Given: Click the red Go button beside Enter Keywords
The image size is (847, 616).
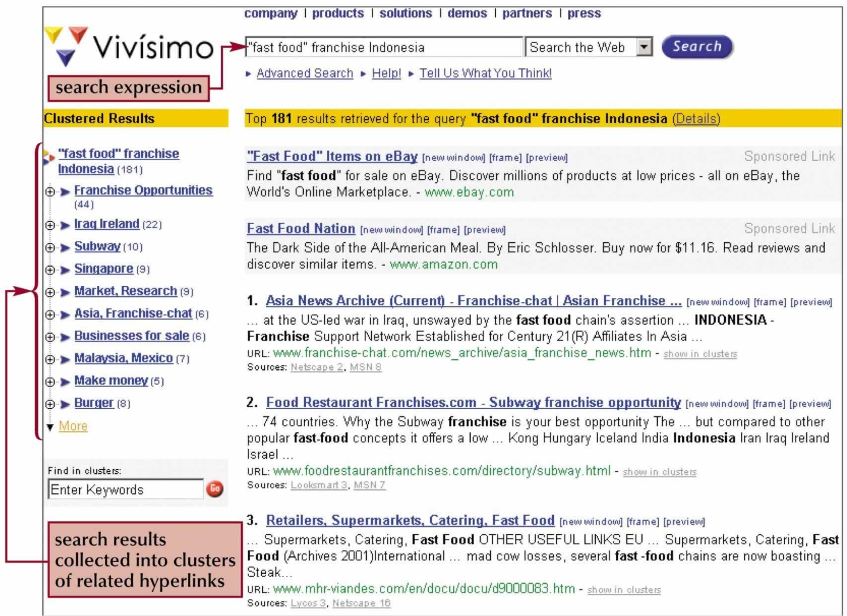Looking at the screenshot, I should click(x=214, y=489).
